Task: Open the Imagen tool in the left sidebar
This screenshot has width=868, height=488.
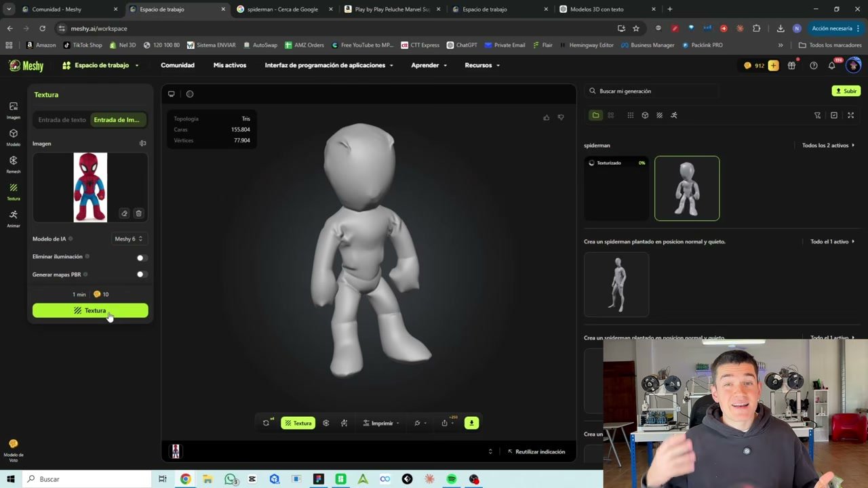Action: 13,110
